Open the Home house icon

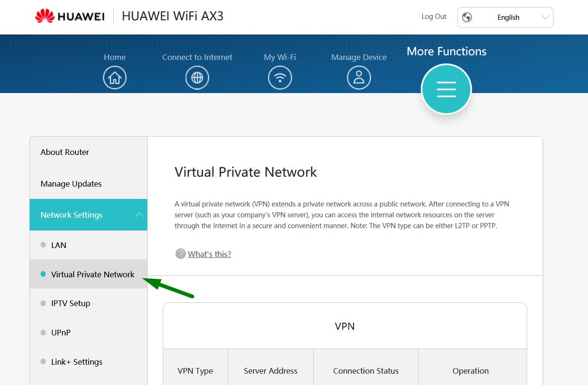pos(115,77)
